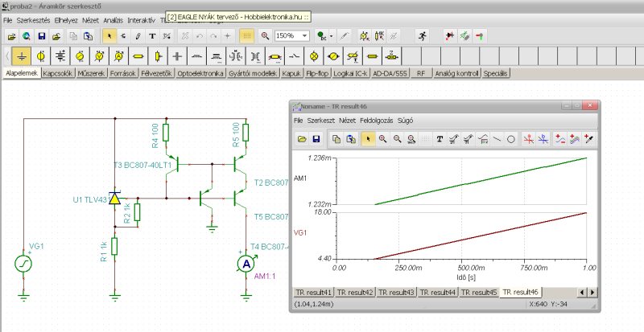Image resolution: width=644 pixels, height=332 pixels.
Task: Open the Analízis menu
Action: click(114, 18)
